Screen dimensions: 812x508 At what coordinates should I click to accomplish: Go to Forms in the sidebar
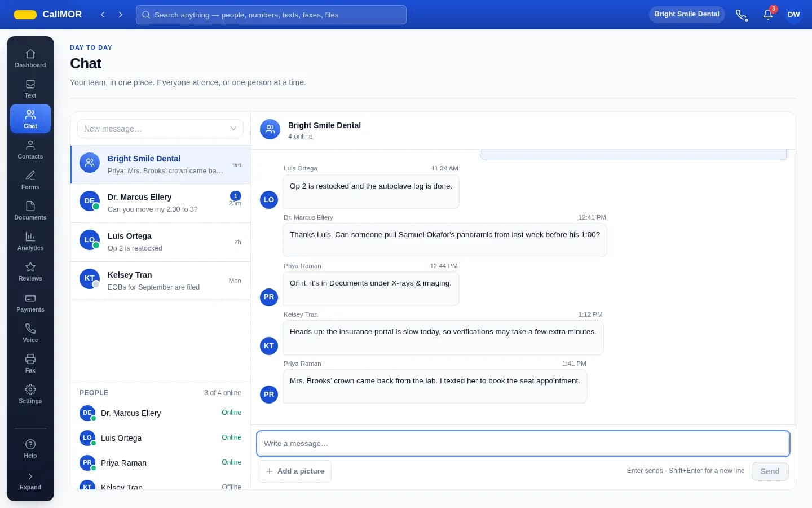(30, 180)
